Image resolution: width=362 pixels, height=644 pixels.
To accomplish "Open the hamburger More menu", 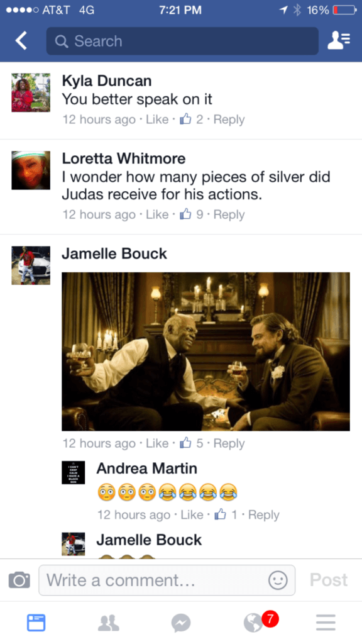I will (326, 623).
